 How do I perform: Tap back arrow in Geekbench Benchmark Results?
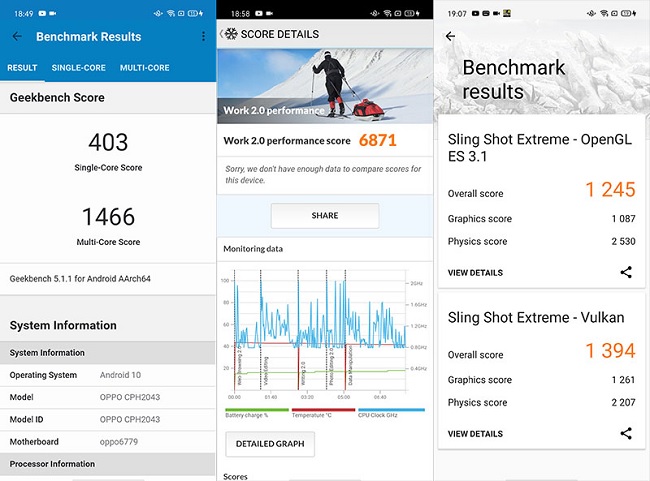pyautogui.click(x=17, y=37)
